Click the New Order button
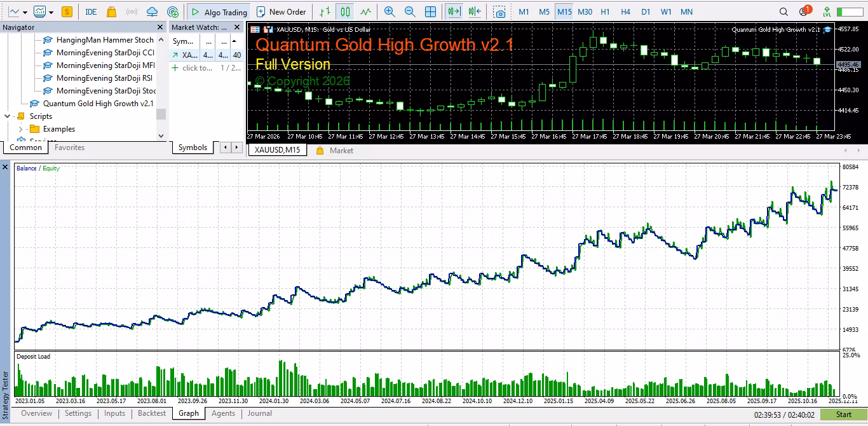 pyautogui.click(x=281, y=11)
